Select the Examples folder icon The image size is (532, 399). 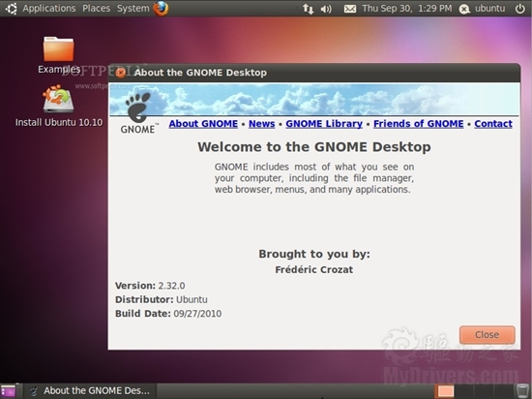point(58,48)
